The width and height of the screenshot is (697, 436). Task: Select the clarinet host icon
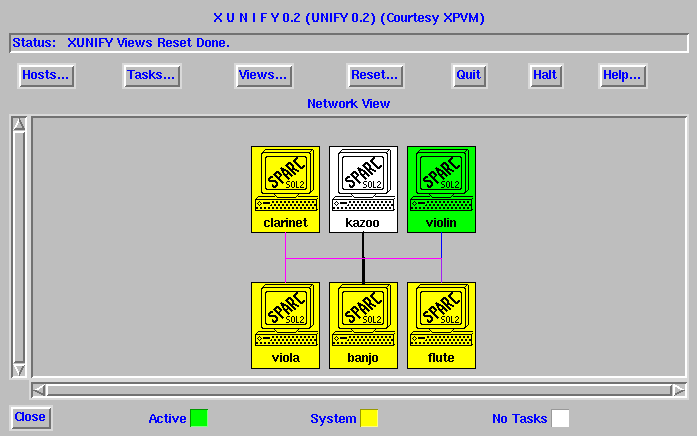285,189
